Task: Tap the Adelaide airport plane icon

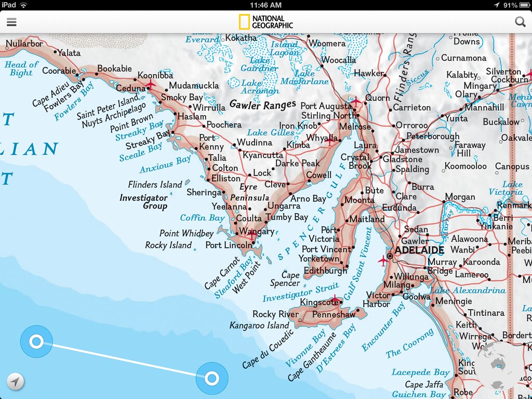Action: click(382, 261)
